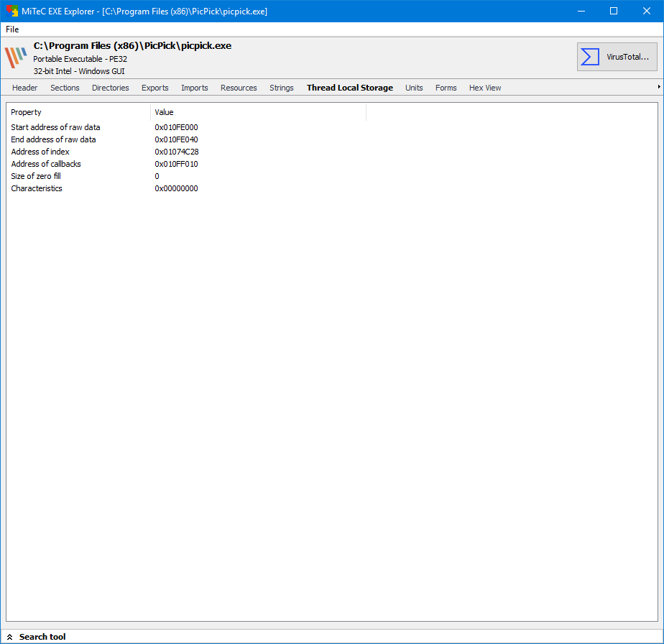This screenshot has width=664, height=644.
Task: Switch to the Sections tab
Action: [x=65, y=88]
